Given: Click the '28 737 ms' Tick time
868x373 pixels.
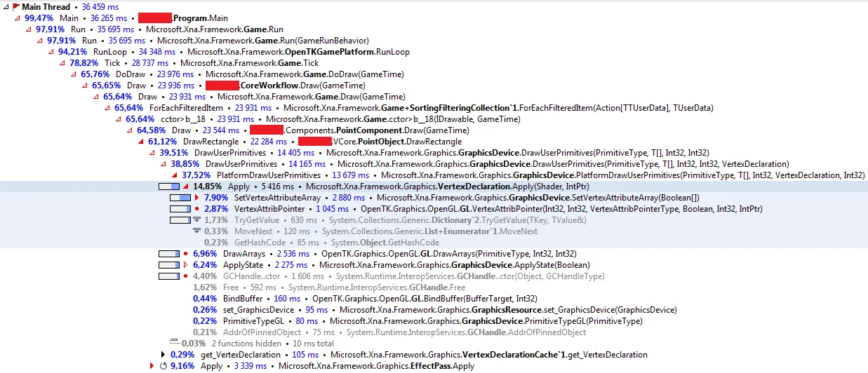Looking at the screenshot, I should (x=149, y=63).
